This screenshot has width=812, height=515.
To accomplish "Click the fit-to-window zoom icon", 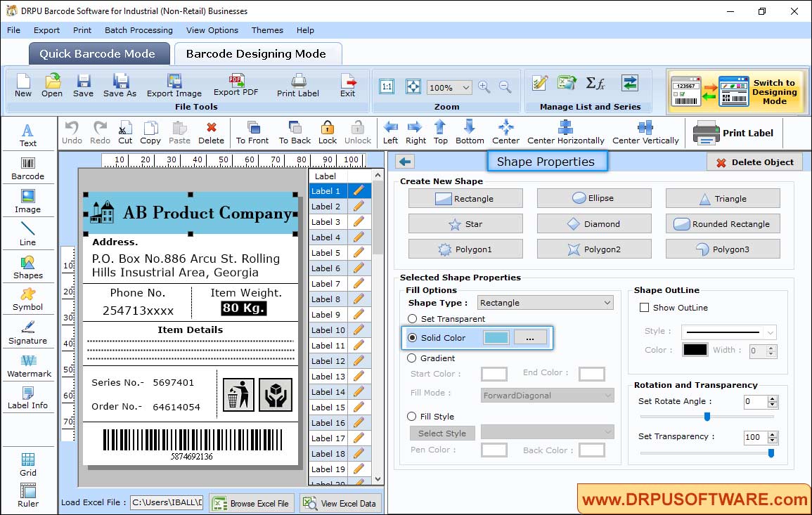I will tap(413, 86).
